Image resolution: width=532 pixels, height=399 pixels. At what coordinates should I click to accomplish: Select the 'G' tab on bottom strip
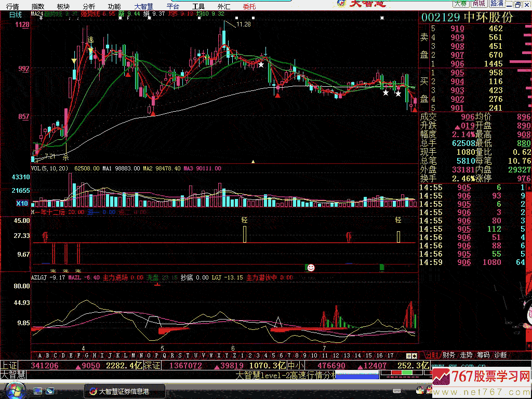point(87,355)
